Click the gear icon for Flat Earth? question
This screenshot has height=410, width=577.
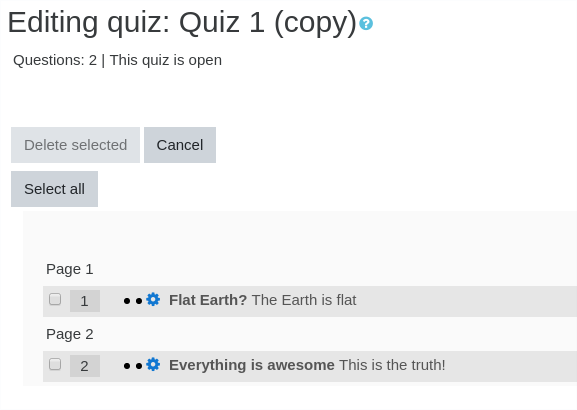click(153, 299)
